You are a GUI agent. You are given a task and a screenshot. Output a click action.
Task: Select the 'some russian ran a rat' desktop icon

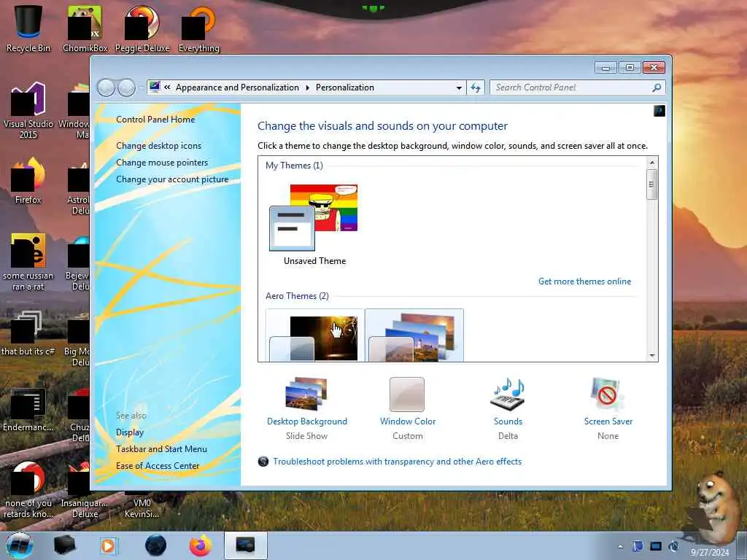(x=28, y=262)
